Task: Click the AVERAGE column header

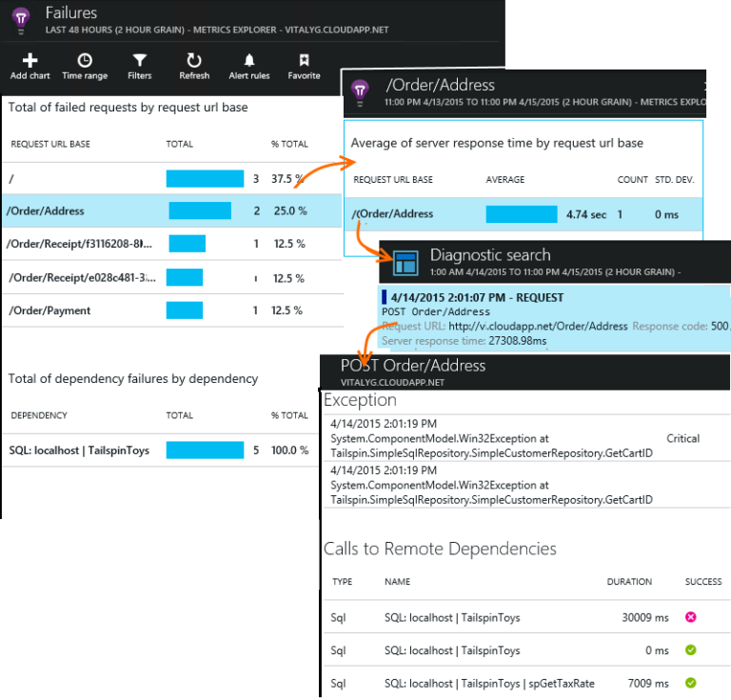Action: pyautogui.click(x=504, y=180)
